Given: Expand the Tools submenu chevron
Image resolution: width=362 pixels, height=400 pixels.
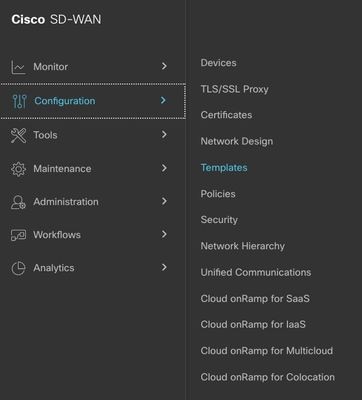Looking at the screenshot, I should (x=164, y=134).
